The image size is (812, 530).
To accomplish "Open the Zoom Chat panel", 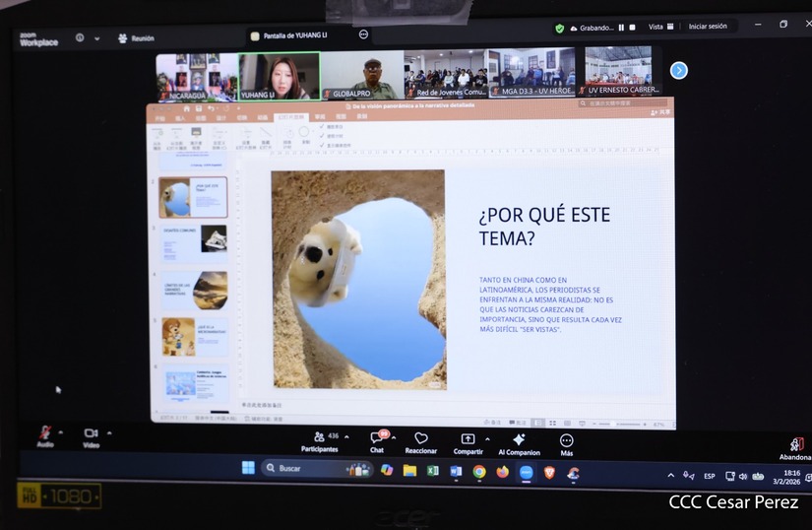I will pyautogui.click(x=377, y=438).
